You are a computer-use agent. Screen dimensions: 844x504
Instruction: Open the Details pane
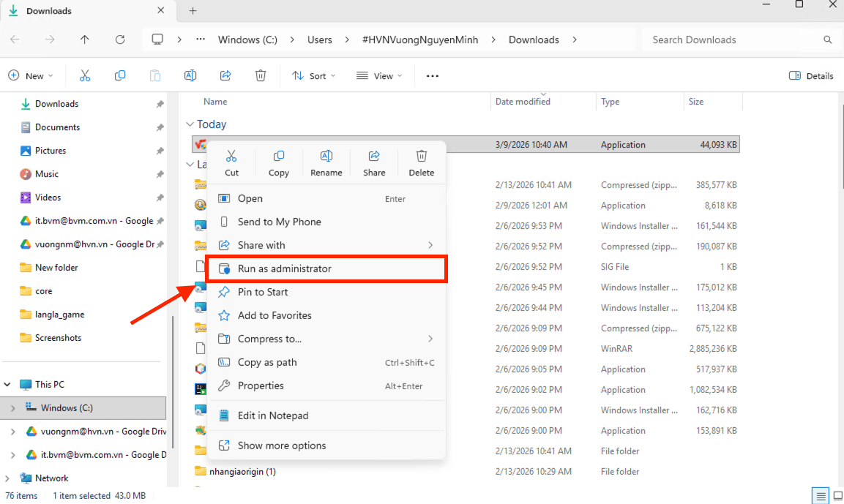810,75
